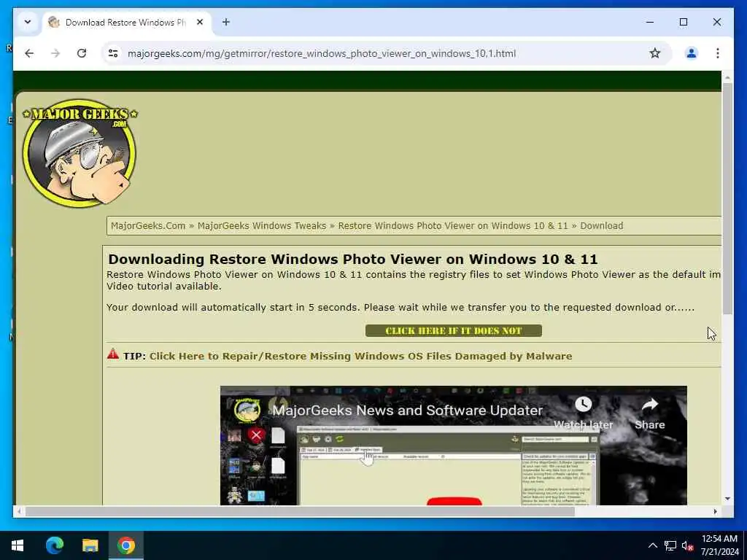Screen dimensions: 747x560
Task: Open a new tab with plus button
Action: (226, 22)
